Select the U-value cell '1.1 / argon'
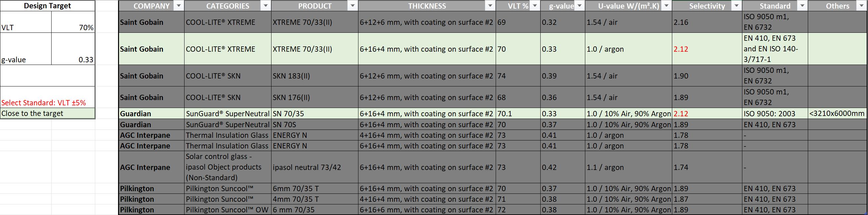This screenshot has height=215, width=868. (628, 167)
